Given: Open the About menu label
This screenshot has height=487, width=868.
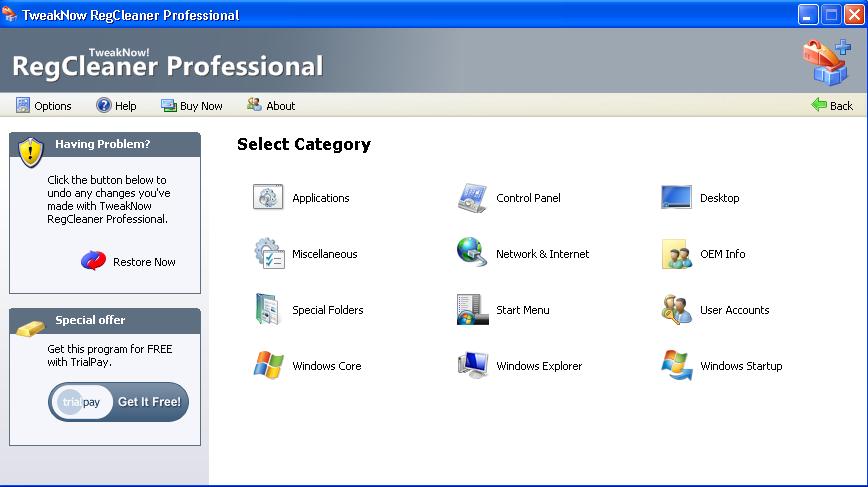Looking at the screenshot, I should point(281,106).
